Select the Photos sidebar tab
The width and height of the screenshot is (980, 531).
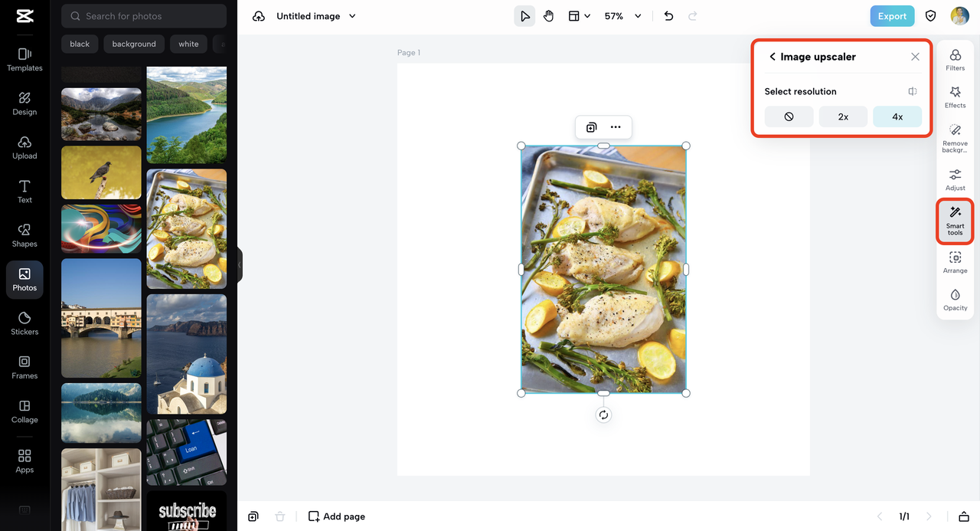coord(24,280)
